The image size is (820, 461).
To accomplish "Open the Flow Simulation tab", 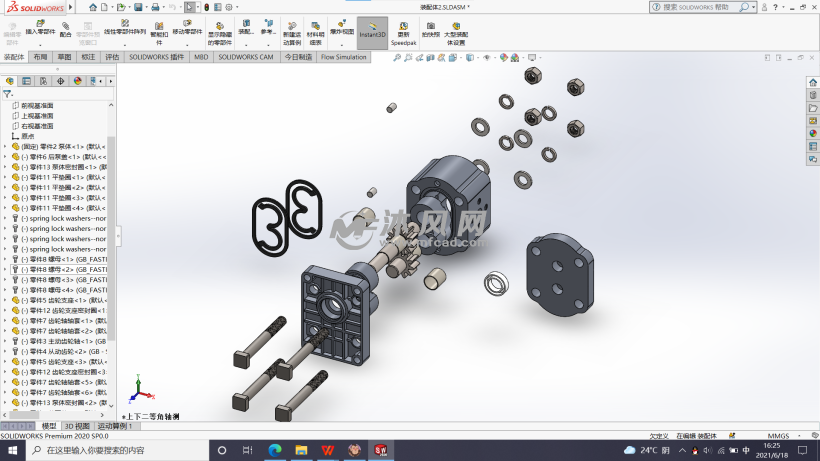I will pyautogui.click(x=343, y=57).
